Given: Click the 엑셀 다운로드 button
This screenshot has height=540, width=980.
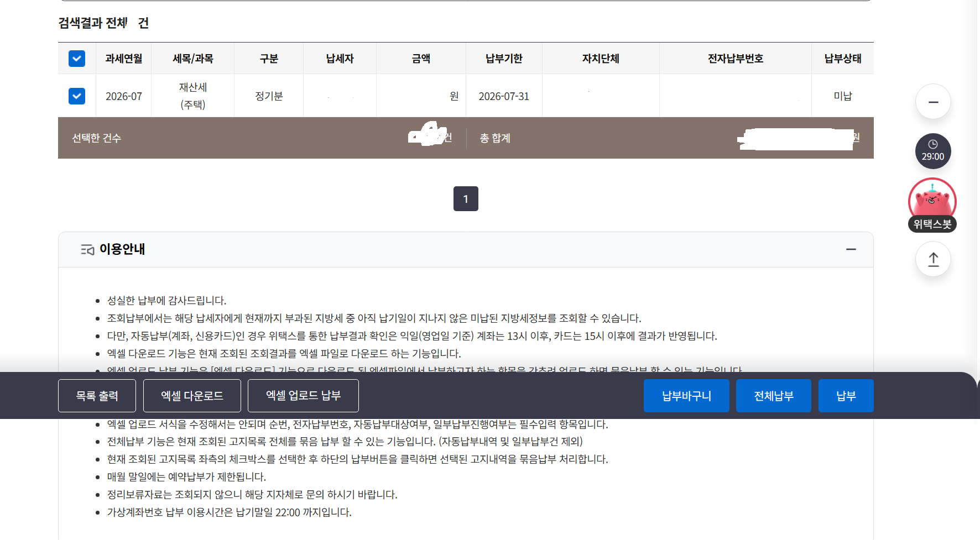Looking at the screenshot, I should (192, 396).
